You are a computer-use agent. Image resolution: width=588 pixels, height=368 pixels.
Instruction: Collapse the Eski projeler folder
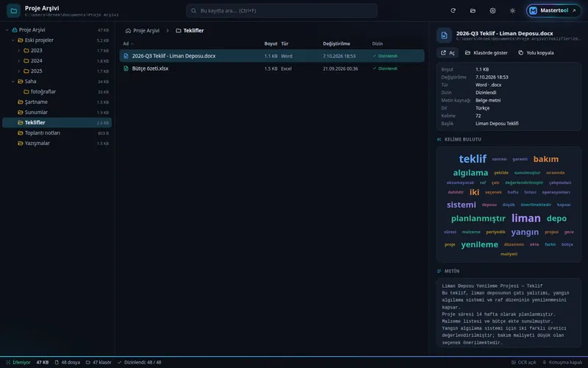(12, 40)
